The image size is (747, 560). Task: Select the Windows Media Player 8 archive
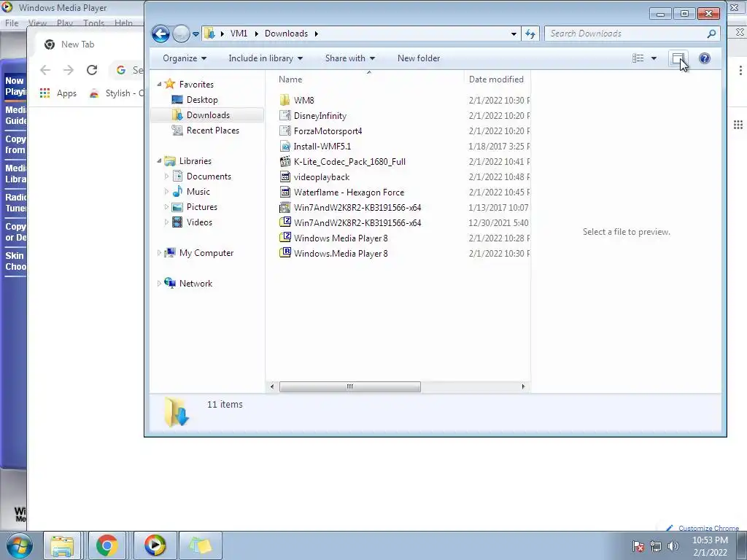pyautogui.click(x=341, y=238)
